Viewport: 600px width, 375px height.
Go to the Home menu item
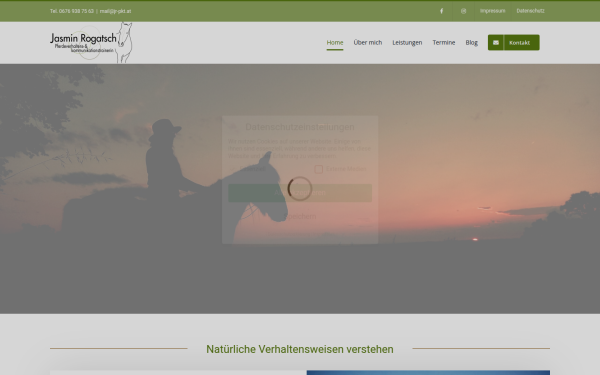coord(335,42)
